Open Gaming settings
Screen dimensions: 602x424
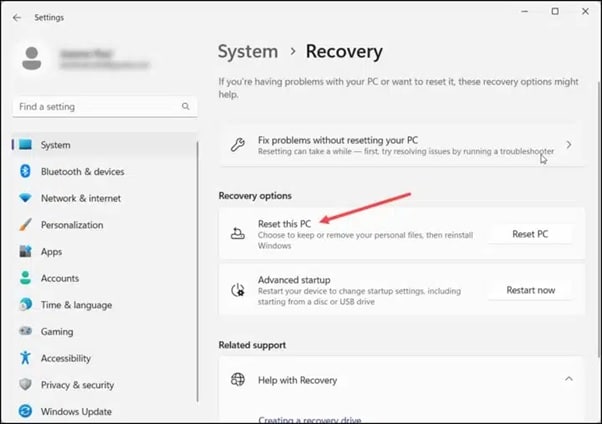coord(57,331)
